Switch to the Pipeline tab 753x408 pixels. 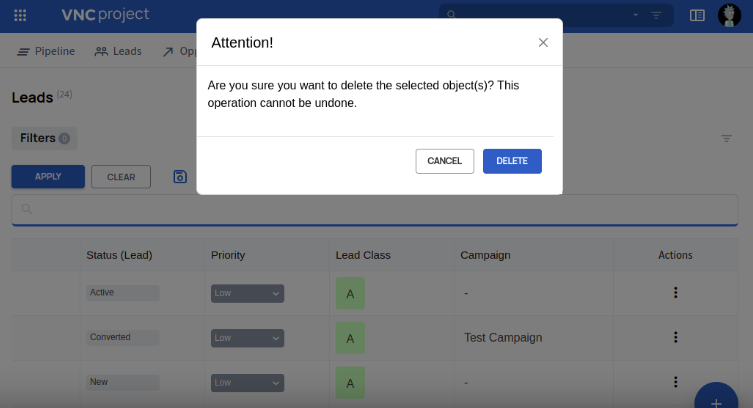(47, 51)
